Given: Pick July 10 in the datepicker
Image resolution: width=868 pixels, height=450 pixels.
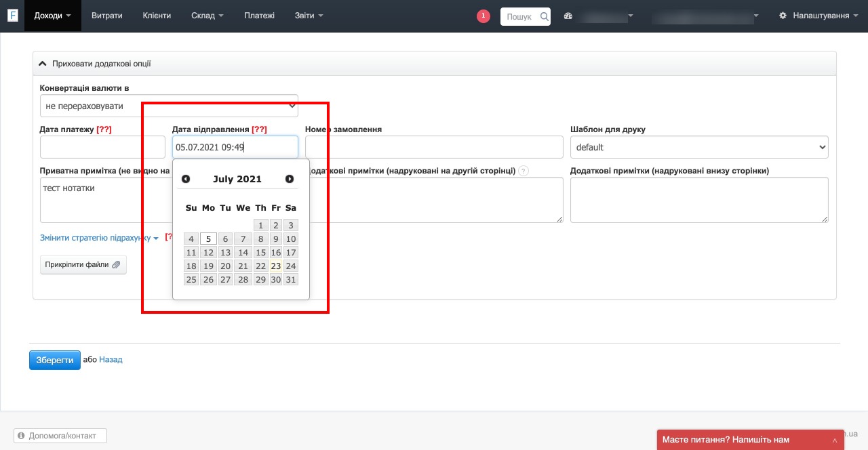Looking at the screenshot, I should click(x=291, y=239).
